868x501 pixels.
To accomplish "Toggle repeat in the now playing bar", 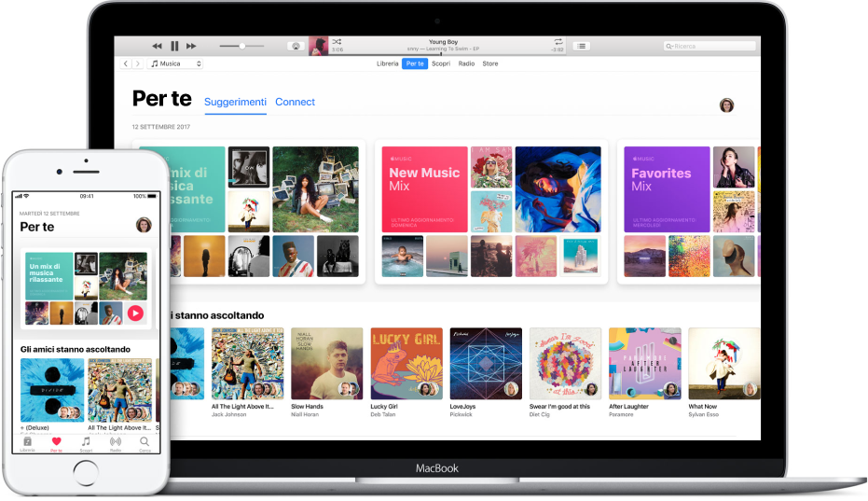I will click(558, 42).
